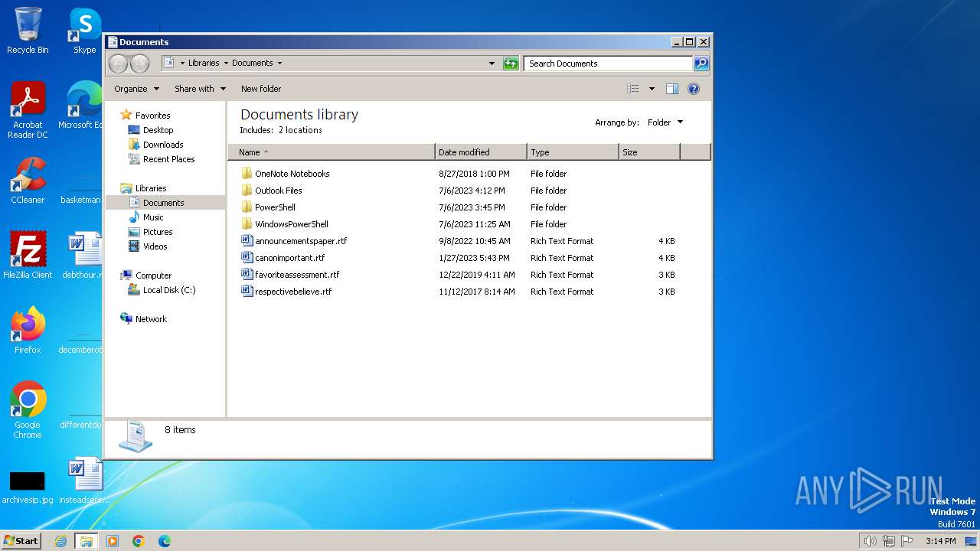Open the OneNote Notebooks folder icon
Image resolution: width=980 pixels, height=551 pixels.
pyautogui.click(x=247, y=174)
